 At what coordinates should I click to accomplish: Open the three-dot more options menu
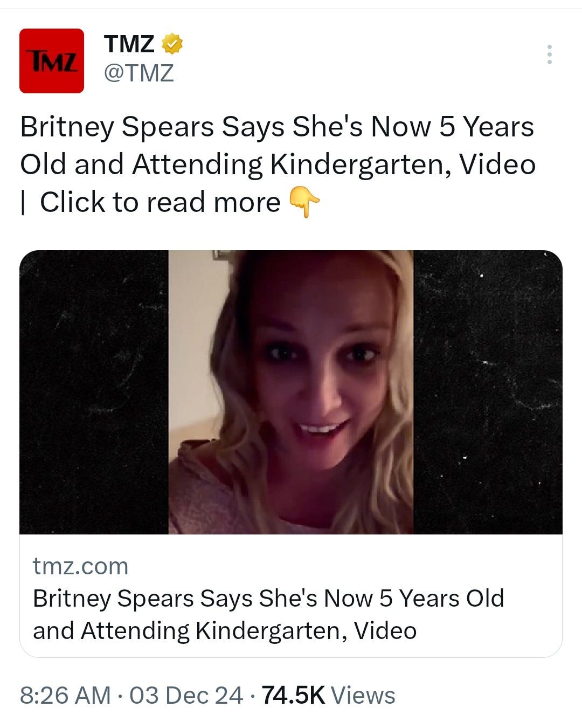coord(549,54)
